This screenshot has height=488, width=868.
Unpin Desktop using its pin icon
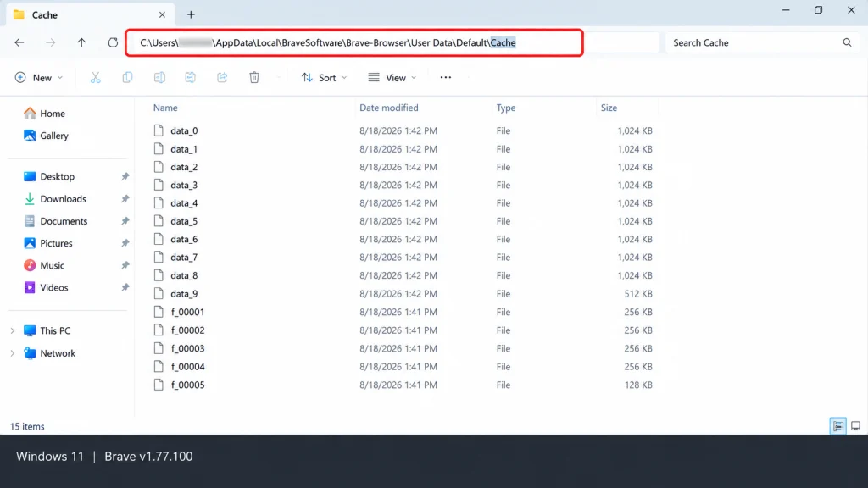(125, 176)
